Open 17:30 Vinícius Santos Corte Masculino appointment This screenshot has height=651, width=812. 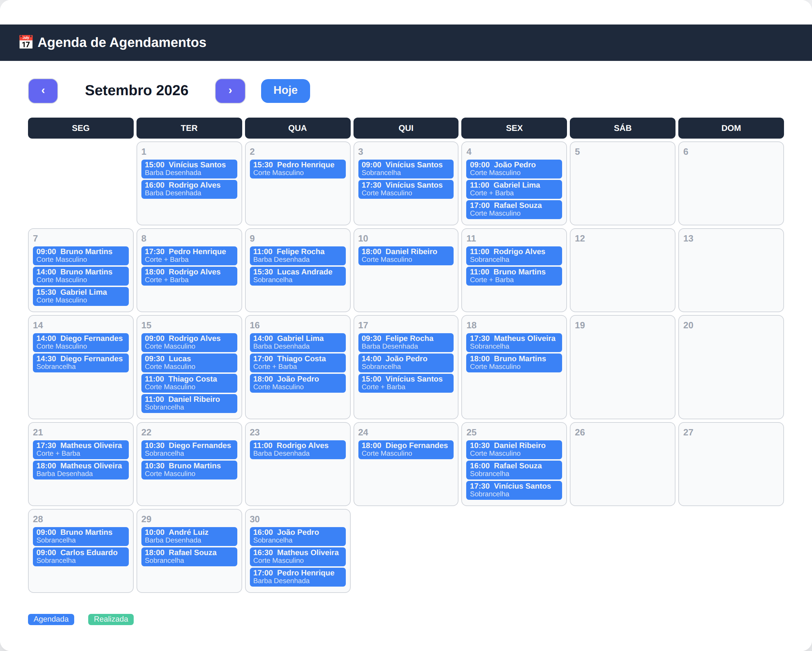(x=406, y=189)
